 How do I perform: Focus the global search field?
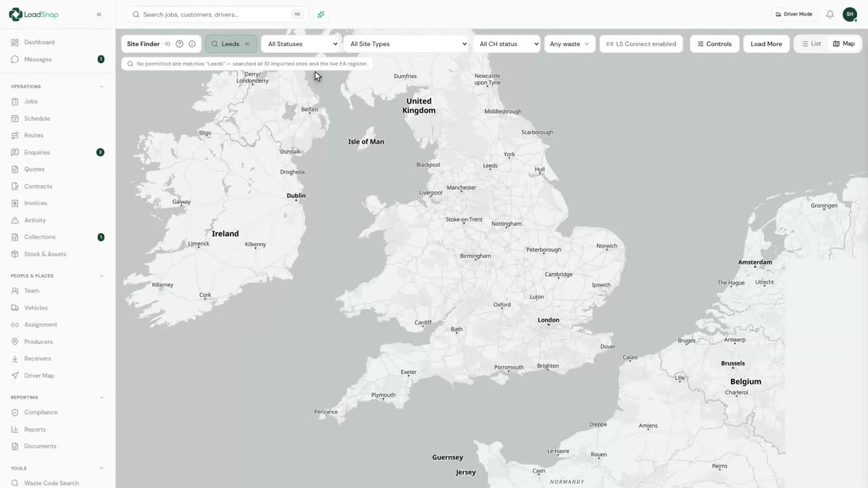(x=217, y=14)
